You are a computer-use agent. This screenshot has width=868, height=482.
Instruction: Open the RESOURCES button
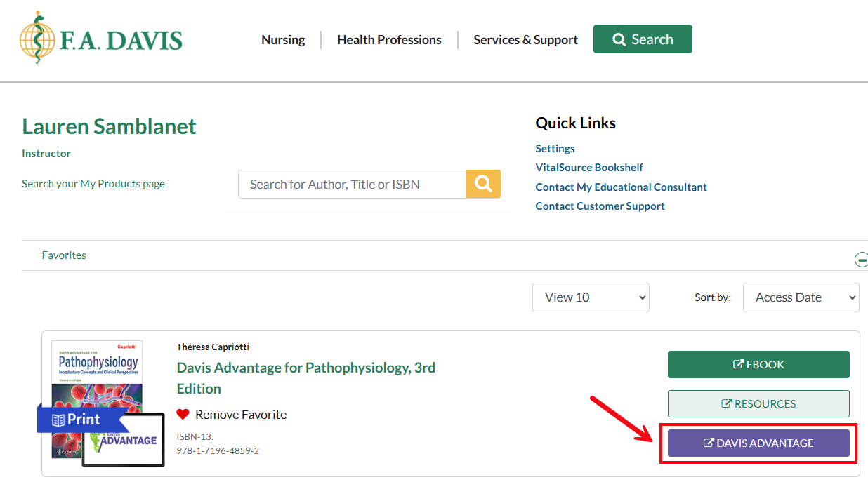pos(758,403)
